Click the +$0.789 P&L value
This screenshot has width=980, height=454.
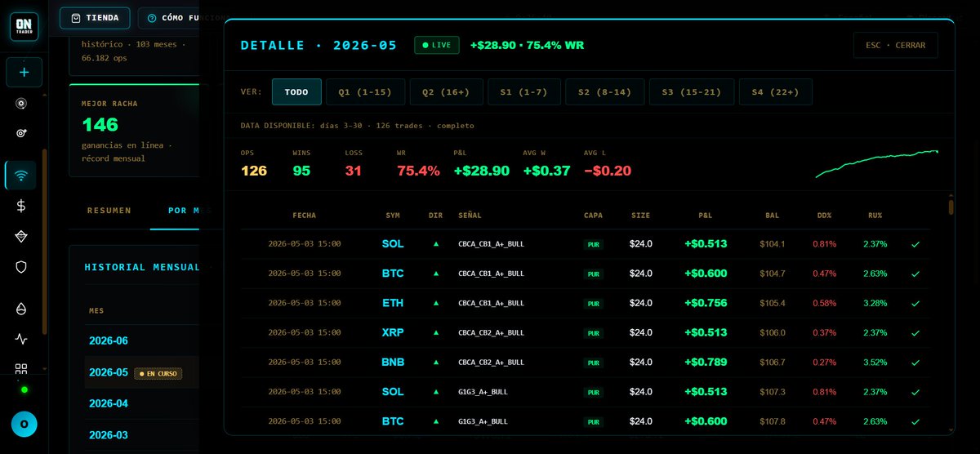point(706,362)
